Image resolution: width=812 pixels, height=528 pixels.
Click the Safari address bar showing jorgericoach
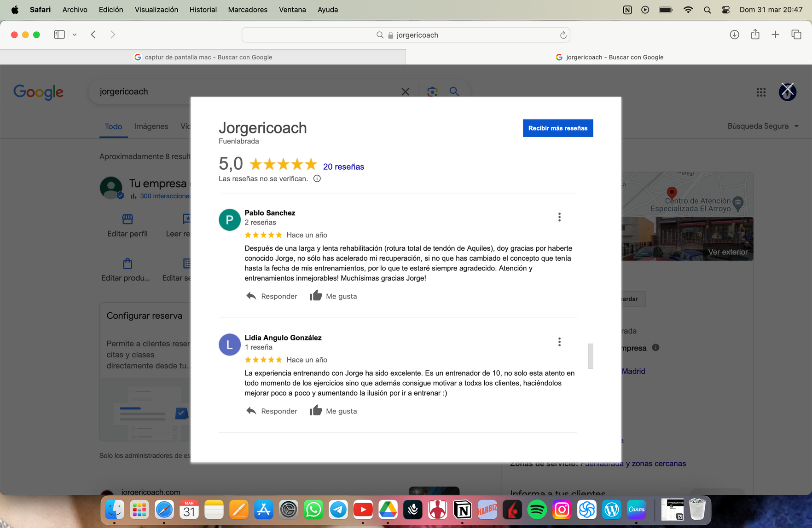406,35
